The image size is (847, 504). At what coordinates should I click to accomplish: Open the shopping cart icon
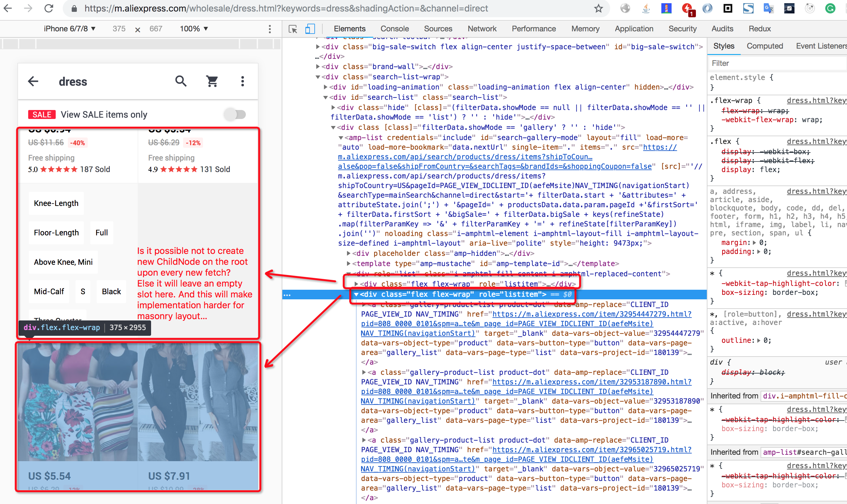[x=212, y=81]
